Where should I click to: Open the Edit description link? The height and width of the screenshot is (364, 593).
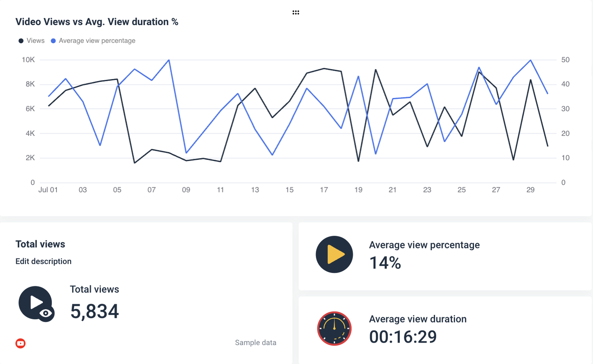pyautogui.click(x=43, y=261)
